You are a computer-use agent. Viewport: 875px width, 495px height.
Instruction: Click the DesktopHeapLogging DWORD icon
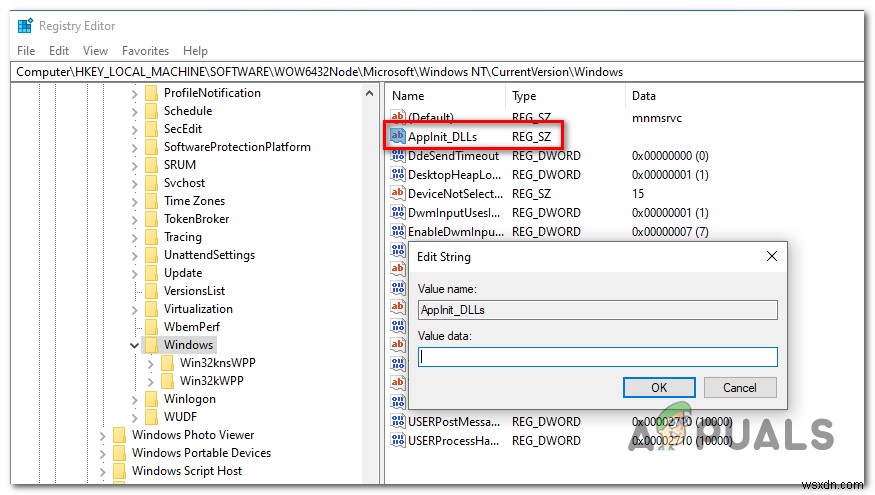click(x=397, y=175)
